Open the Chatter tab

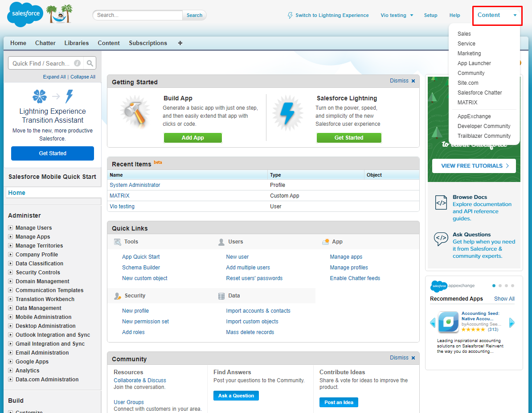45,43
